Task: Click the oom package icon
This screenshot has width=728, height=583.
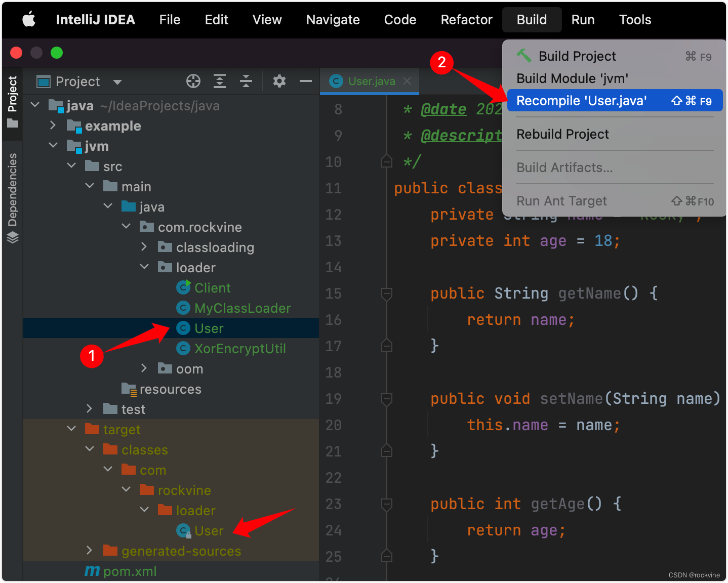Action: pyautogui.click(x=165, y=368)
